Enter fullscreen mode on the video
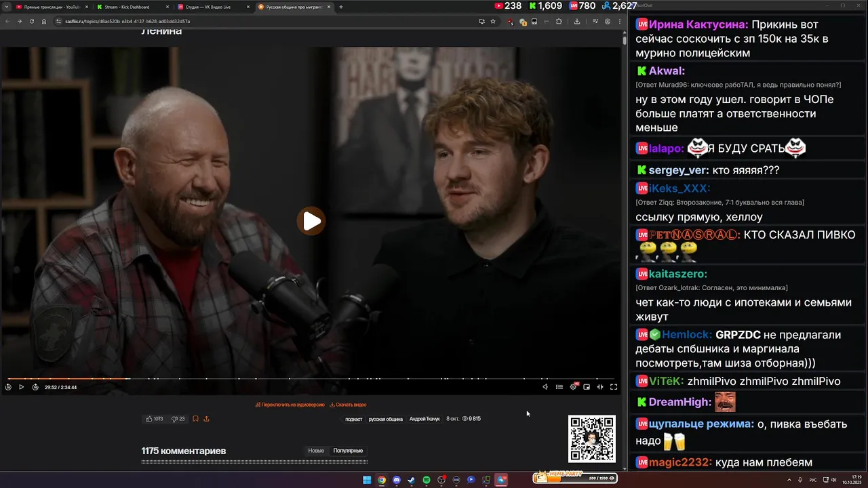The image size is (868, 488). [x=614, y=387]
